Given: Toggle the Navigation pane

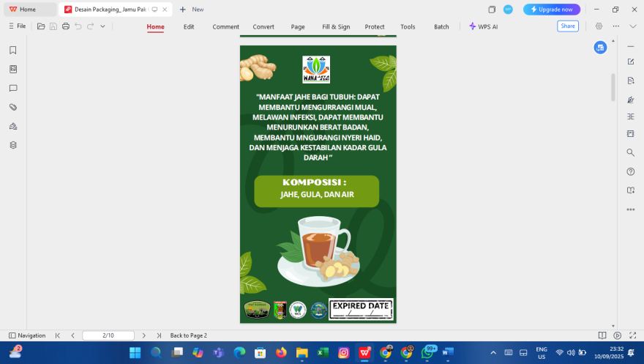Looking at the screenshot, I should click(x=27, y=335).
